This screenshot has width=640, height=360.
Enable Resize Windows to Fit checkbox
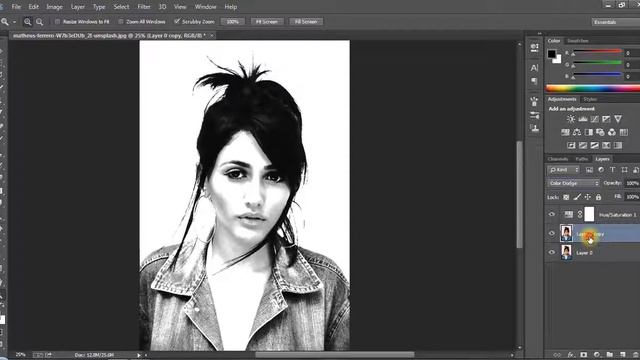point(57,22)
